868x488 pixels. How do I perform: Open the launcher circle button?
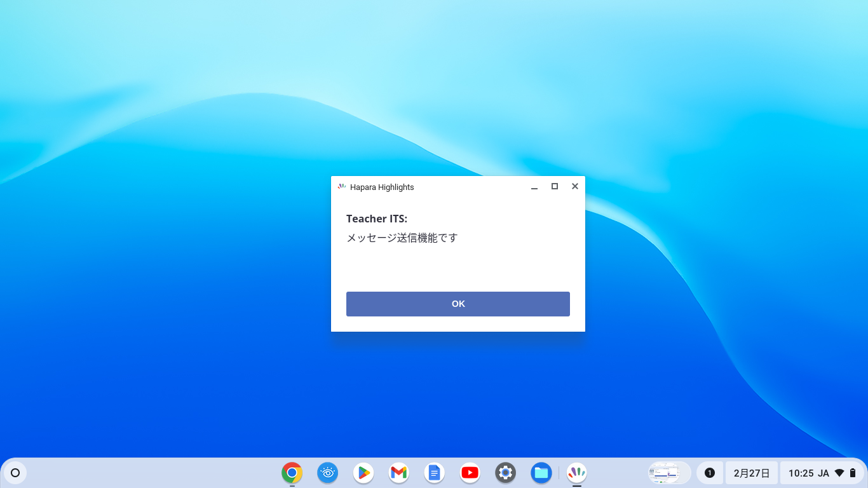coord(15,473)
